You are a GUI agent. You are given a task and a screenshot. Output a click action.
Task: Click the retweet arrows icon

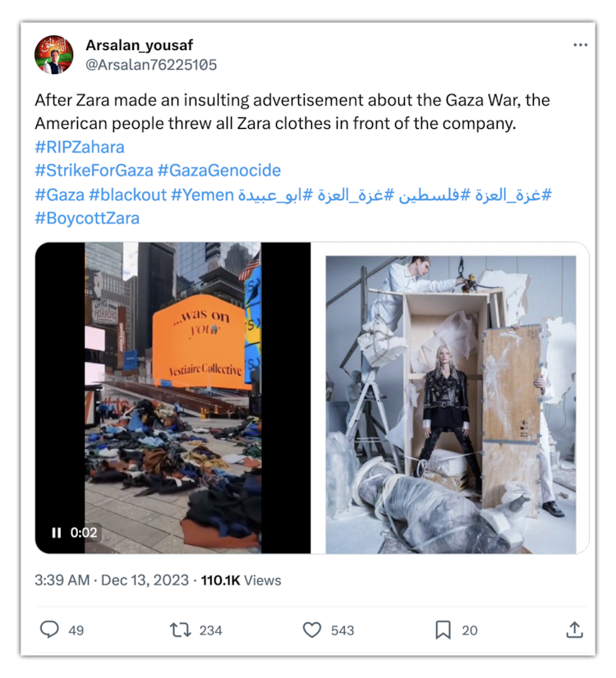click(180, 630)
